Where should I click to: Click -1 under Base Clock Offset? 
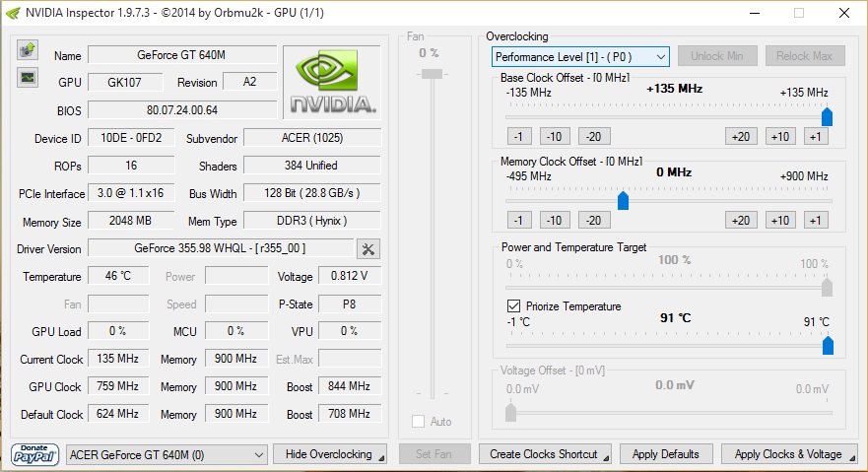tap(518, 136)
